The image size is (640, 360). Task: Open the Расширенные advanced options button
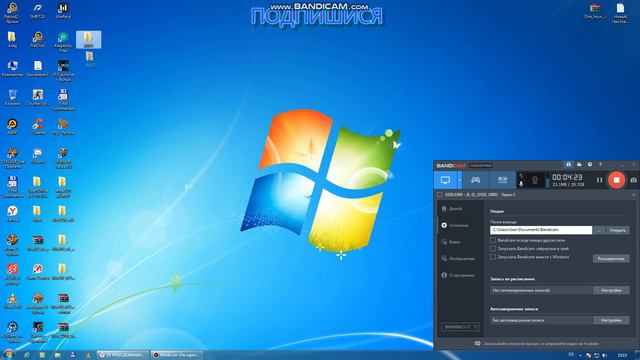click(611, 259)
